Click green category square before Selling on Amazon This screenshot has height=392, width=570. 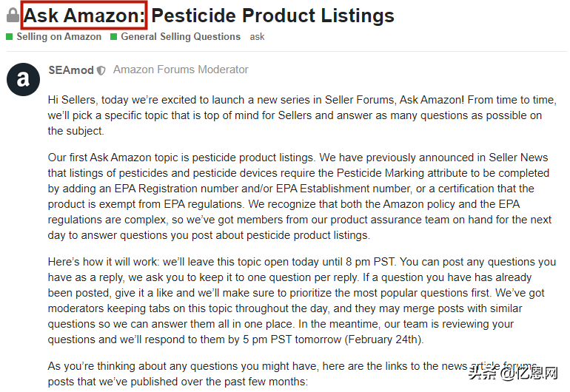coord(10,37)
